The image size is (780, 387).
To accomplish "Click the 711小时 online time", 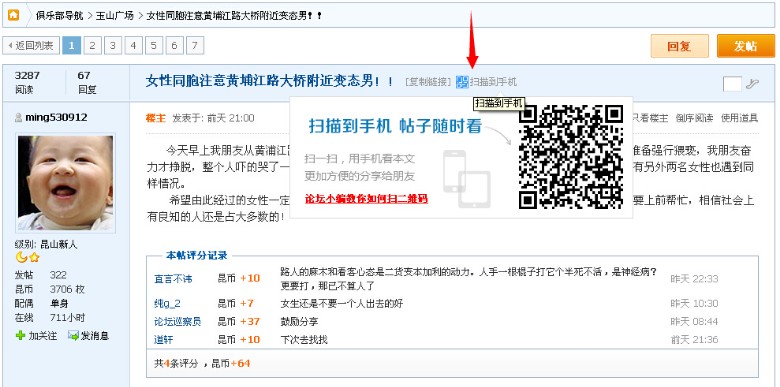I will click(x=67, y=317).
